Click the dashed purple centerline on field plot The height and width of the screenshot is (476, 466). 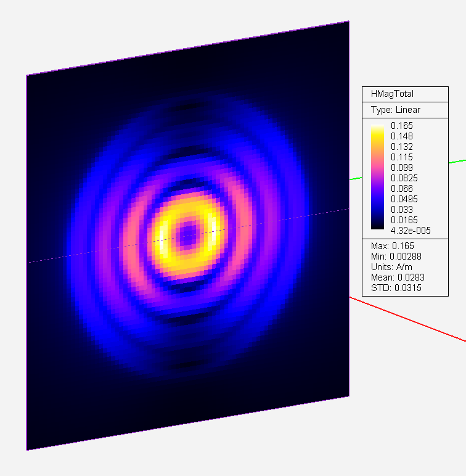coord(188,236)
